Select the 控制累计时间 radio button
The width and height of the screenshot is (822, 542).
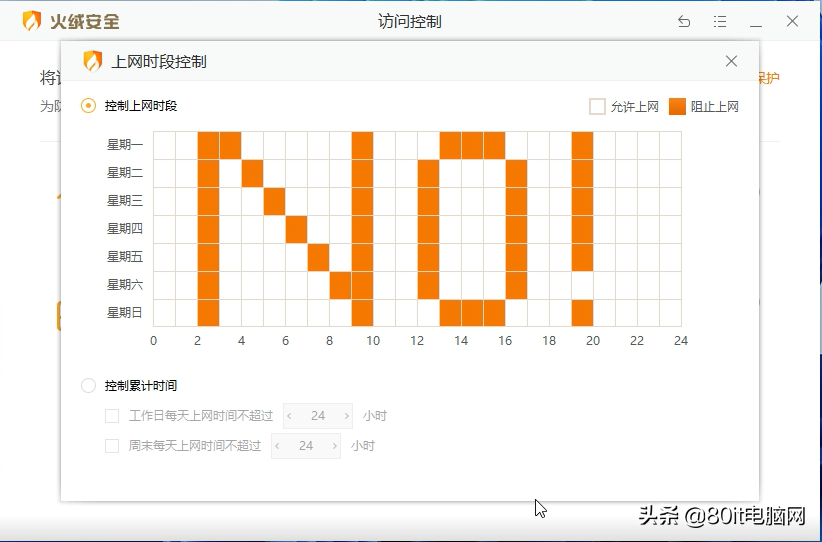click(x=89, y=386)
